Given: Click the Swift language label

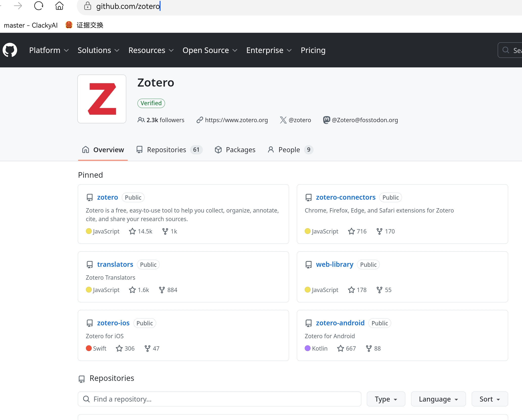Looking at the screenshot, I should point(100,349).
